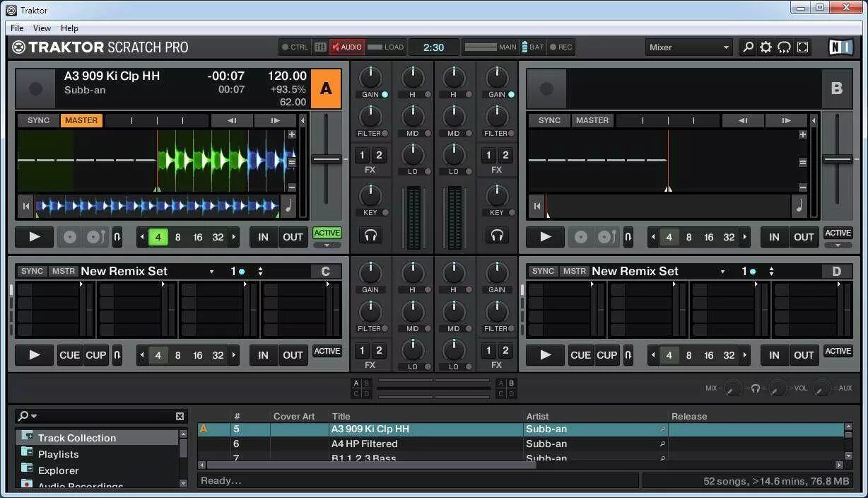This screenshot has width=868, height=498.
Task: Play Remix Deck D
Action: point(545,355)
